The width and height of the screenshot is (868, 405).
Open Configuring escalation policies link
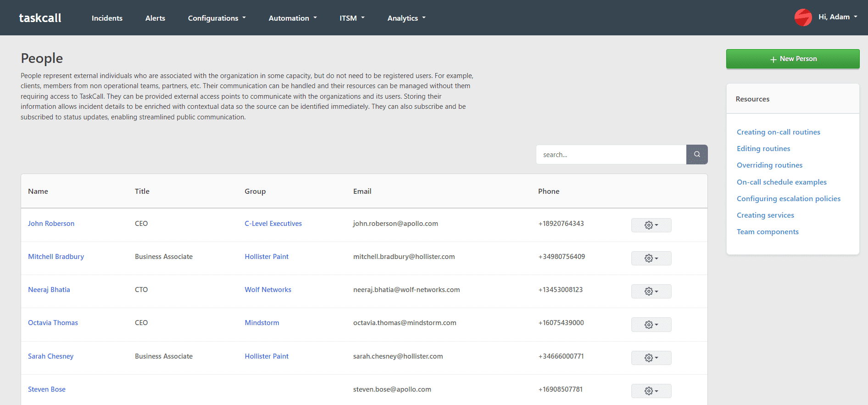(789, 199)
